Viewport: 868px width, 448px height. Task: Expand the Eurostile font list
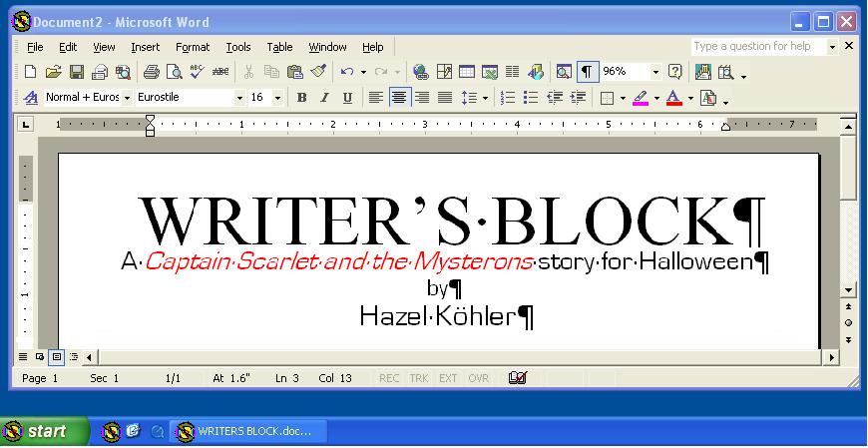[x=239, y=98]
